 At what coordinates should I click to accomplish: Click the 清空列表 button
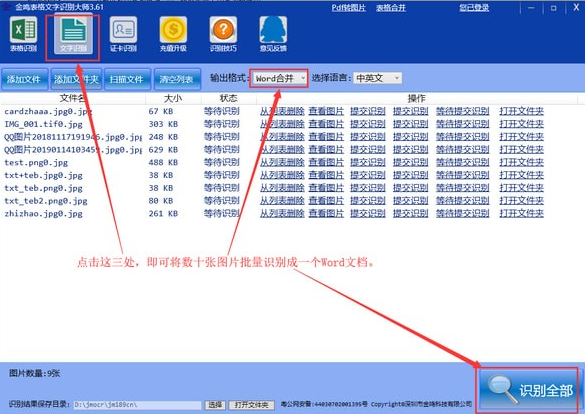click(x=177, y=79)
